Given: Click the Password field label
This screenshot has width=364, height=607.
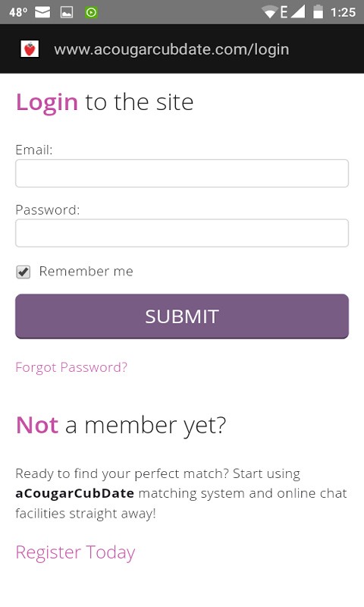Looking at the screenshot, I should tap(48, 210).
